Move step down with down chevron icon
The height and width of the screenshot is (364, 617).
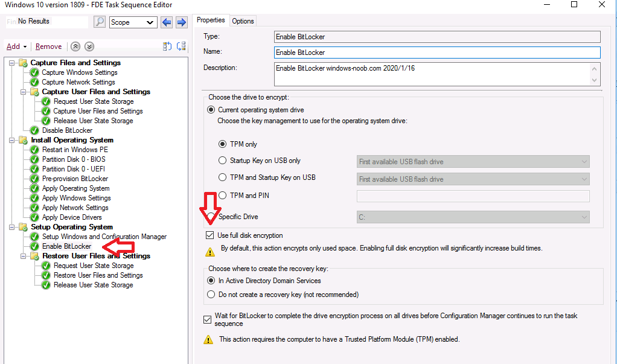click(89, 46)
